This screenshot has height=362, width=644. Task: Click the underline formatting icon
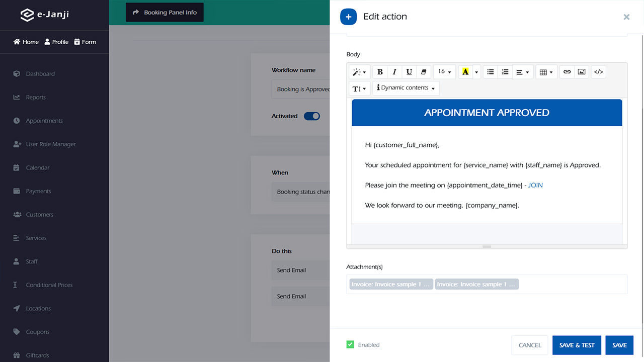pos(409,72)
